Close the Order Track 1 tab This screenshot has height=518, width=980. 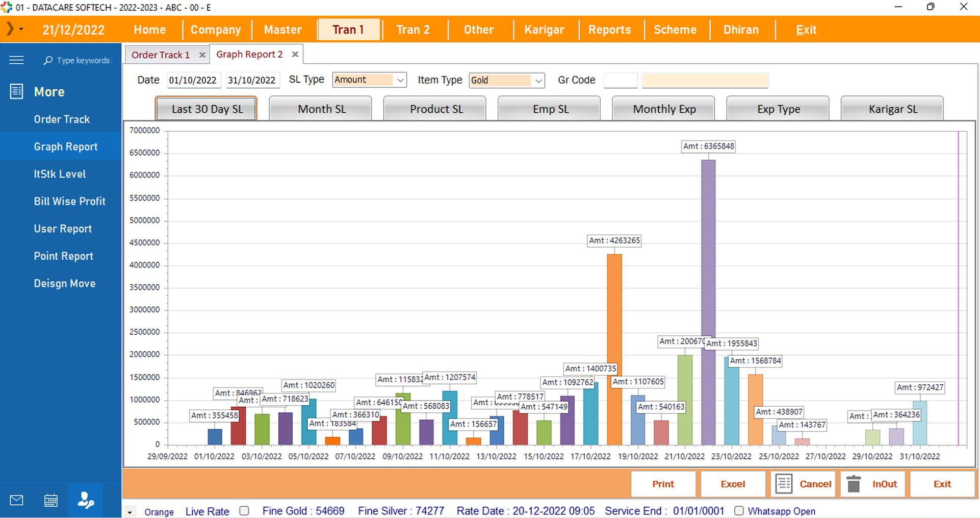[x=202, y=55]
